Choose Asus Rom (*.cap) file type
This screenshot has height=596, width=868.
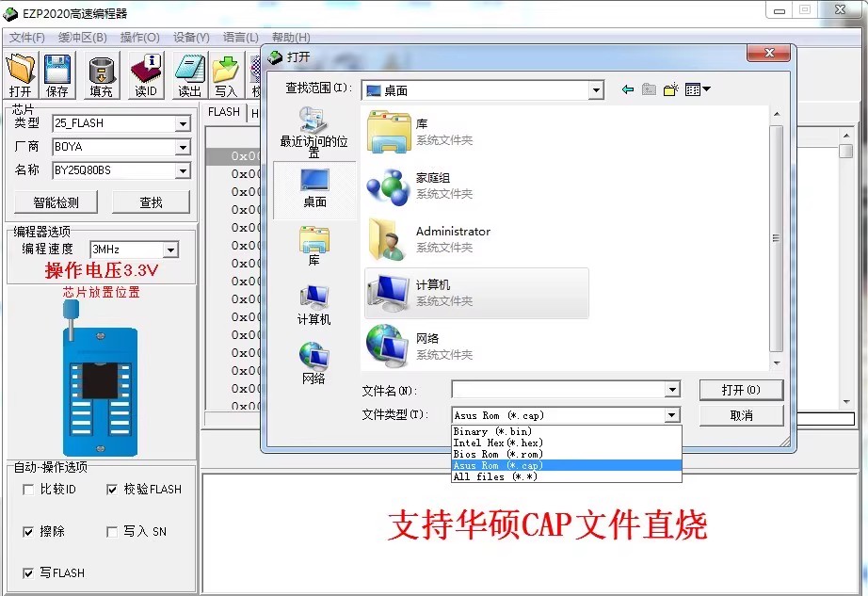tap(567, 465)
